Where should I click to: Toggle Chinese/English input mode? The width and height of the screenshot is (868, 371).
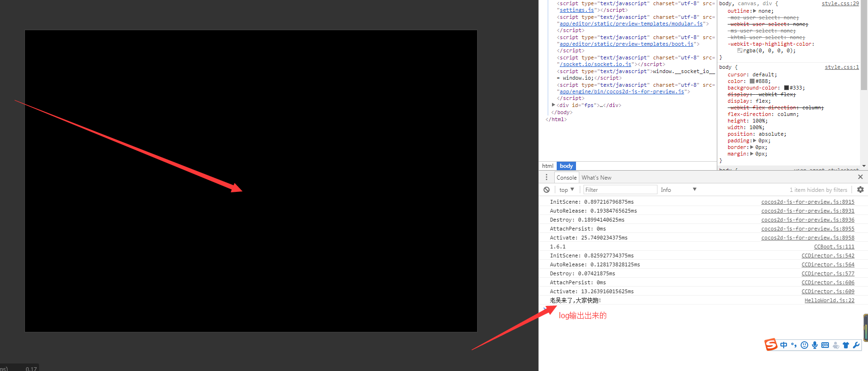point(784,345)
